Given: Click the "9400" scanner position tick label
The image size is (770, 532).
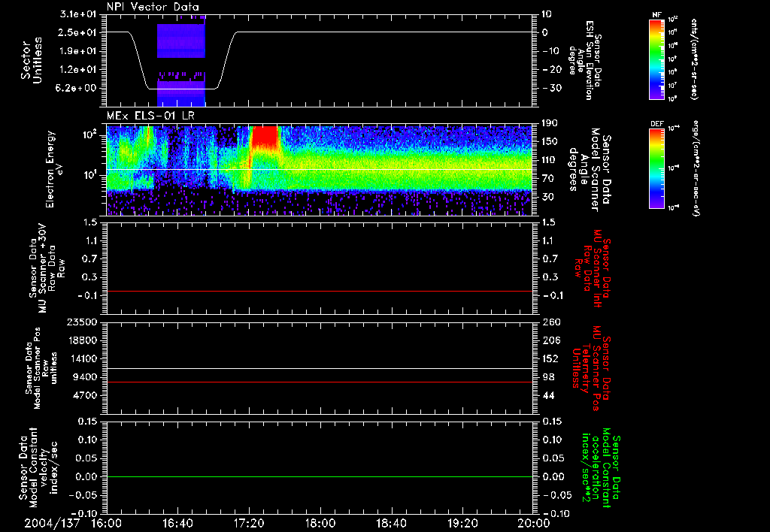Looking at the screenshot, I should [x=84, y=377].
